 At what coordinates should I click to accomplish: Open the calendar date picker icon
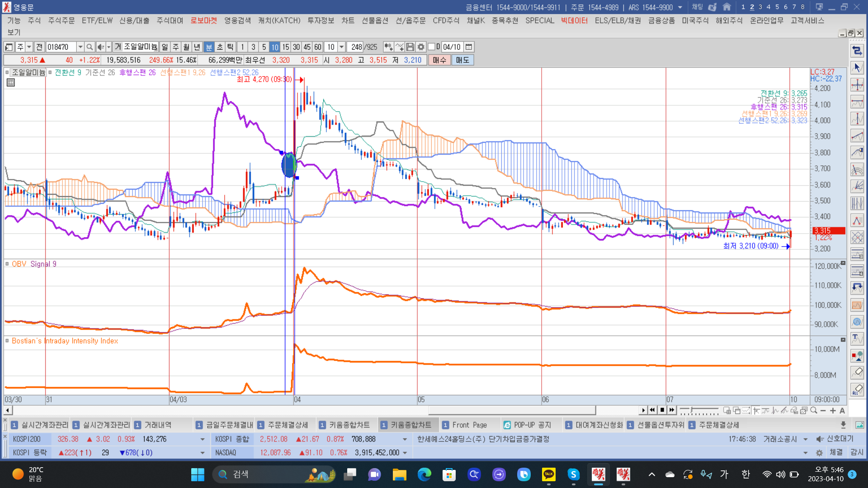click(x=469, y=47)
